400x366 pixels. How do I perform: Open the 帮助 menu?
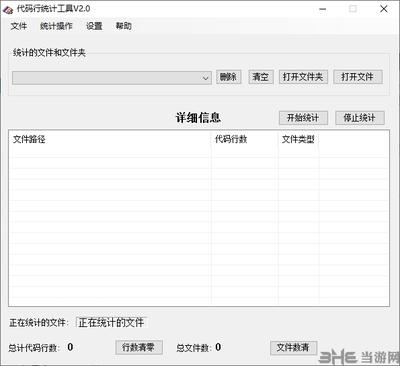[x=123, y=26]
